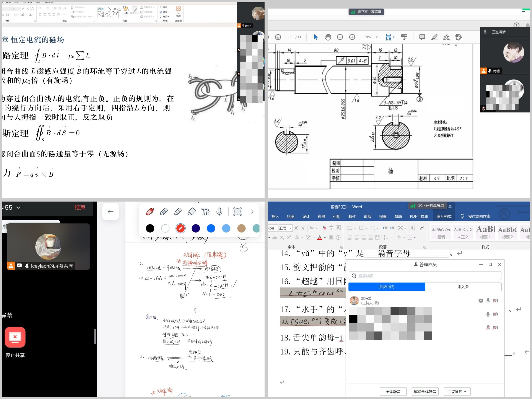
Task: Click the 解除全体静音 button
Action: [x=425, y=392]
